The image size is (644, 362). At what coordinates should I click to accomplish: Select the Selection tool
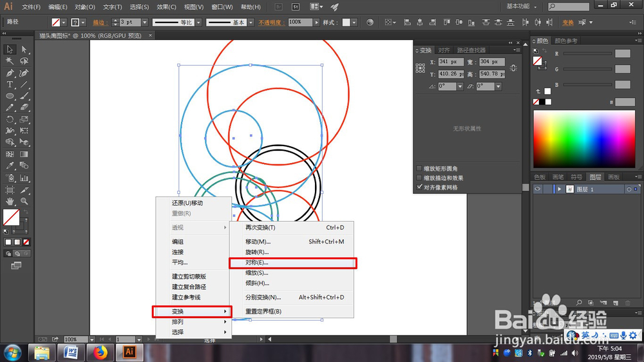click(10, 50)
